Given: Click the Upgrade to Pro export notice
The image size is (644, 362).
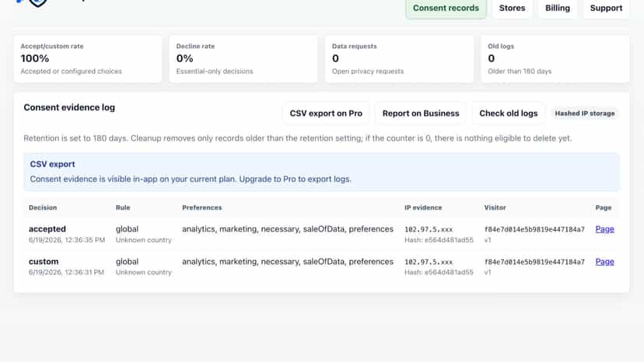Looking at the screenshot, I should tap(321, 172).
